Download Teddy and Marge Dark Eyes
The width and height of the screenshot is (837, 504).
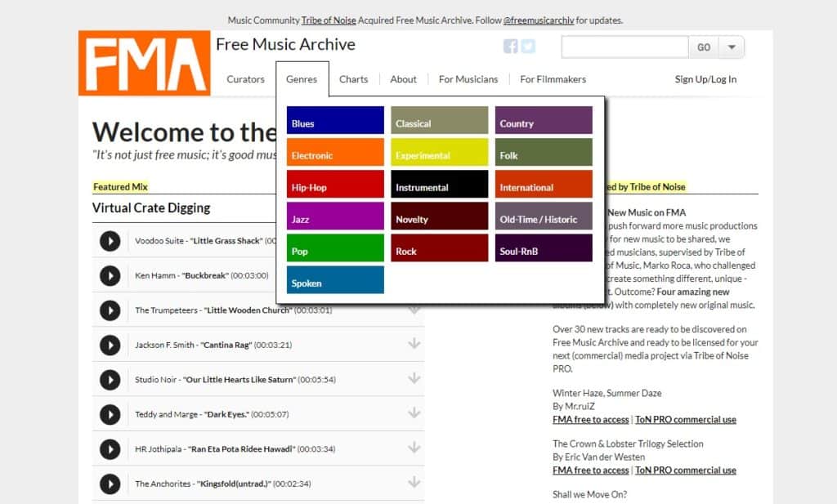coord(414,413)
